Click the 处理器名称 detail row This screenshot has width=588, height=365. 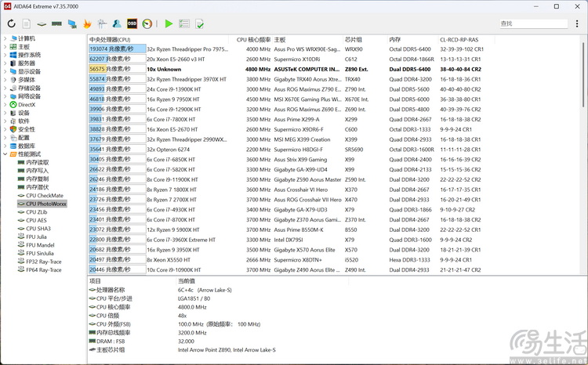coord(217,290)
